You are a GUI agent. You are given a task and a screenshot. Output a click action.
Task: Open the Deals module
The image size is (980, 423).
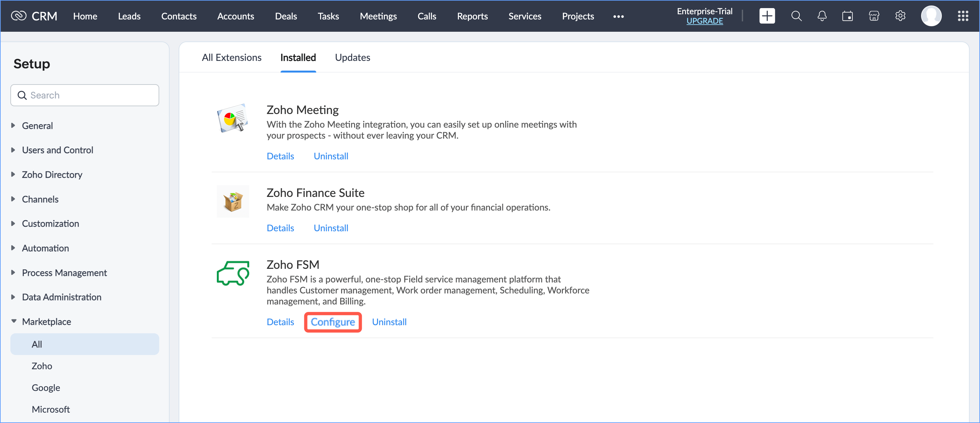[286, 17]
